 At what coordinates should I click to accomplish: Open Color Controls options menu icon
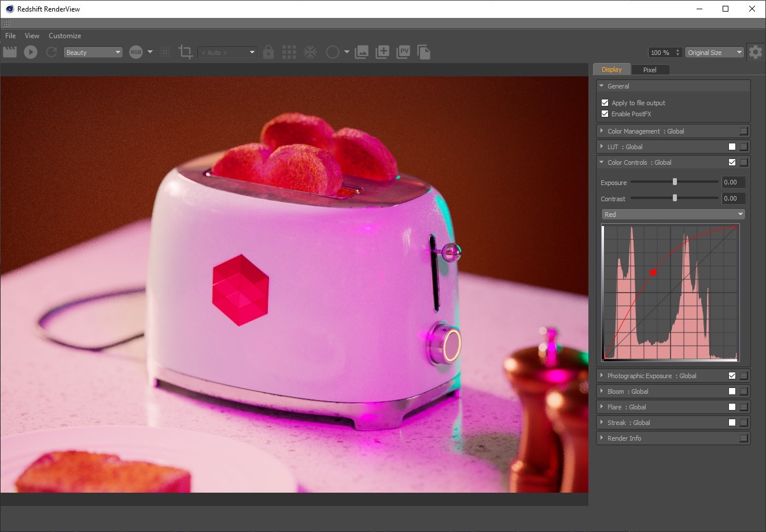coord(744,162)
